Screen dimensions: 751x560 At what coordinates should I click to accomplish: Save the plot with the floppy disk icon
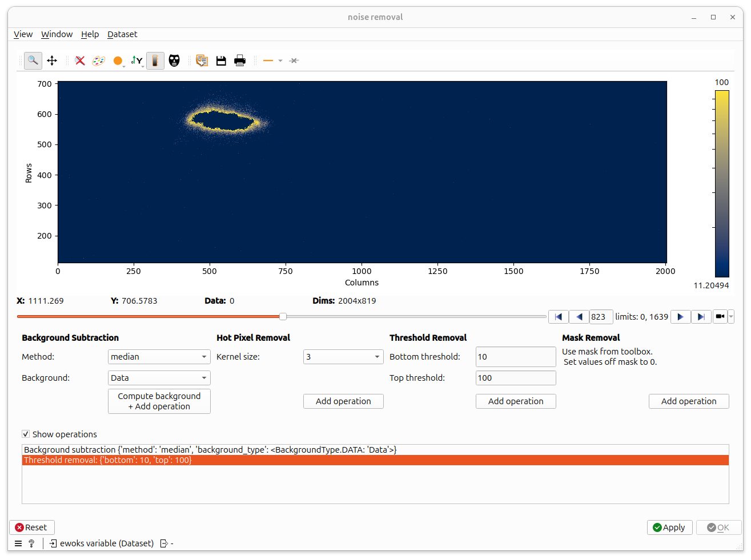point(221,61)
